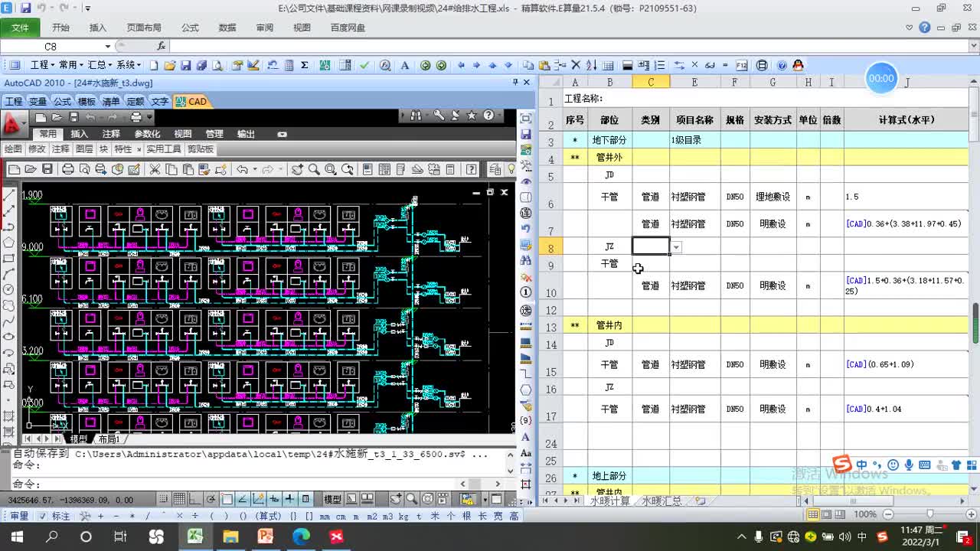Open the 常用 dropdown in the toolbar

pos(71,65)
